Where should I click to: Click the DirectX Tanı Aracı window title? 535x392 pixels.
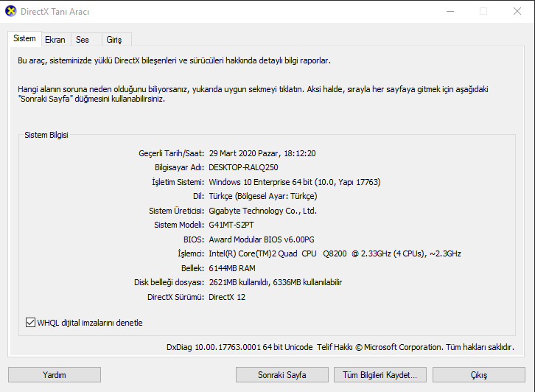[x=55, y=12]
